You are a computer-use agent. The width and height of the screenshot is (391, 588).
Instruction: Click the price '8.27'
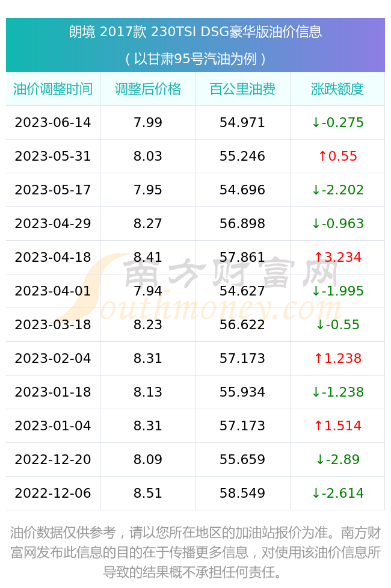[148, 224]
